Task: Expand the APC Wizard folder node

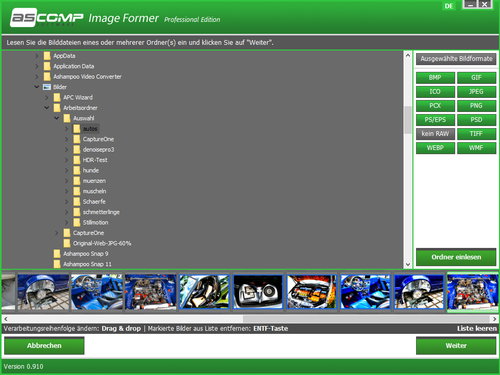Action: (x=47, y=97)
